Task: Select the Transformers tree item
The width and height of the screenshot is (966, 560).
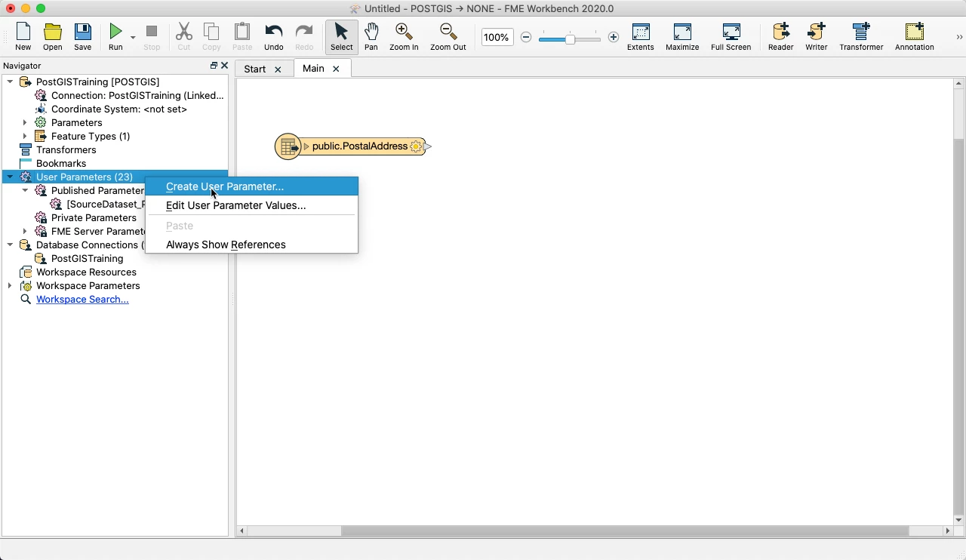Action: click(x=58, y=149)
